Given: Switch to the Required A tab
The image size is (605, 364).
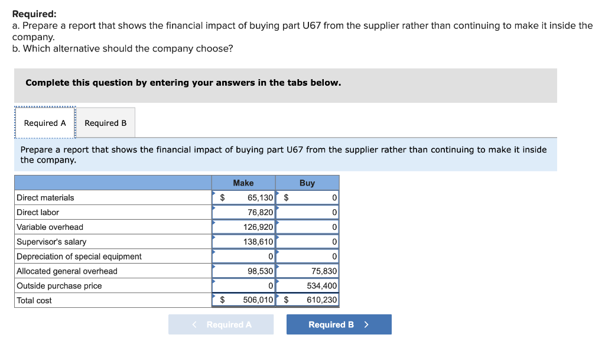Looking at the screenshot, I should coord(45,123).
